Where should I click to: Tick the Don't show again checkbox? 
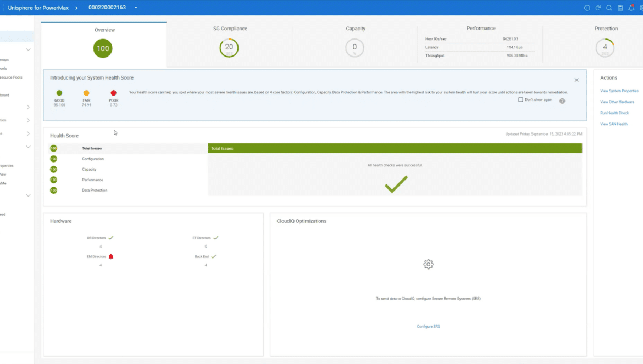tap(520, 99)
